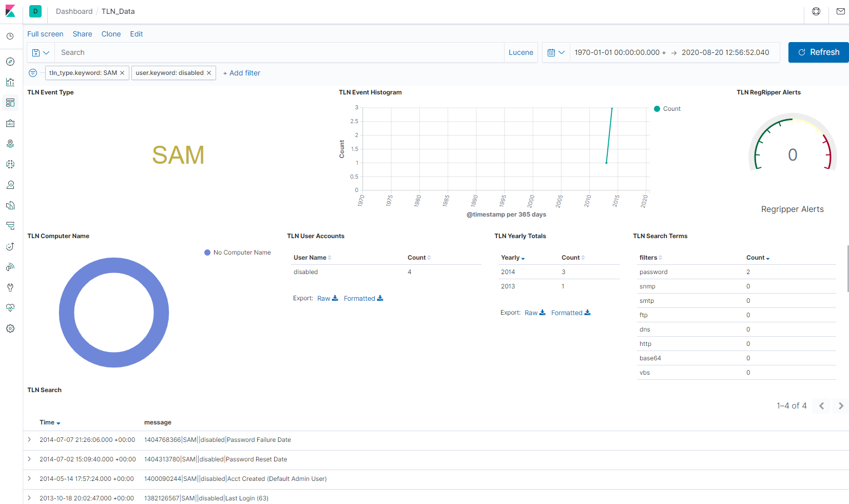Focus the Search query field
849x504 pixels.
coord(279,52)
